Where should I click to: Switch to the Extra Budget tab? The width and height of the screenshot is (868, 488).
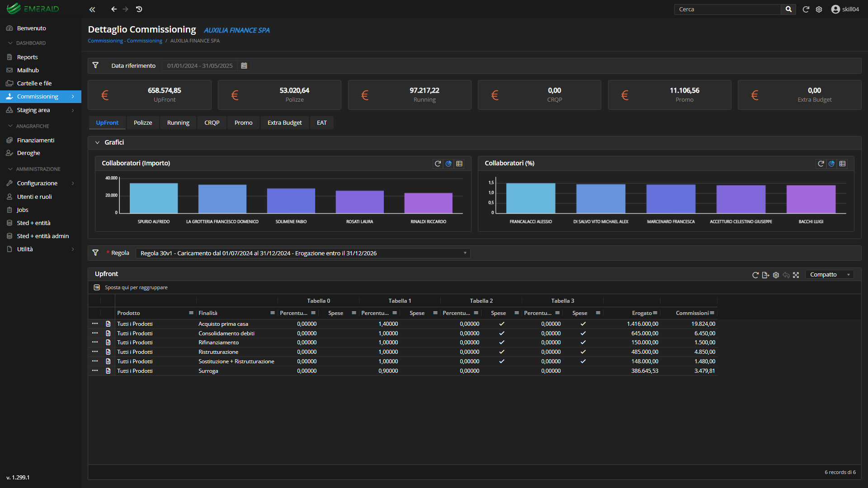pos(284,122)
